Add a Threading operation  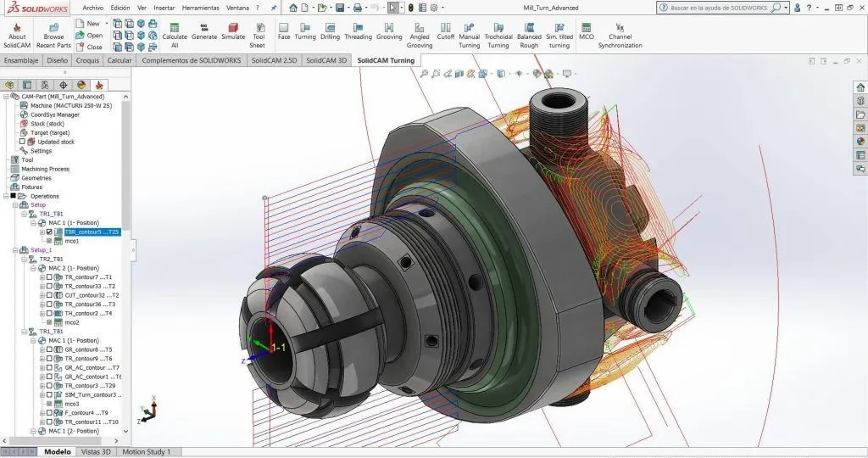359,31
